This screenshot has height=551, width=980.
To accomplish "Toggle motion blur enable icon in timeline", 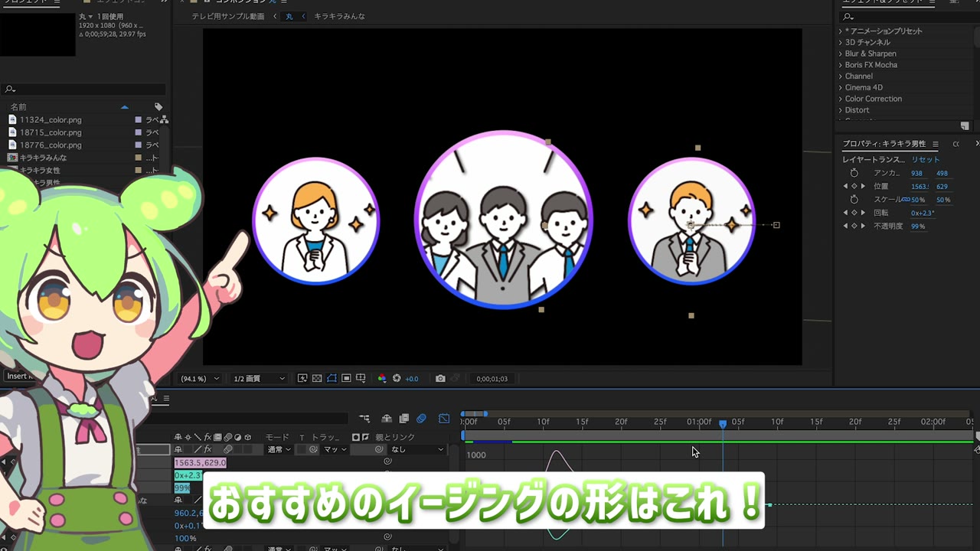I will [421, 419].
